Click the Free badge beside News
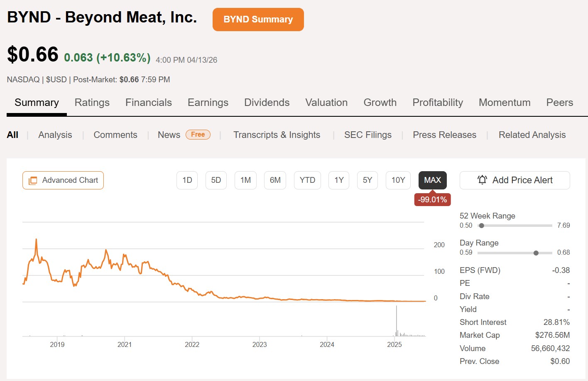Image resolution: width=588 pixels, height=381 pixels. (198, 135)
